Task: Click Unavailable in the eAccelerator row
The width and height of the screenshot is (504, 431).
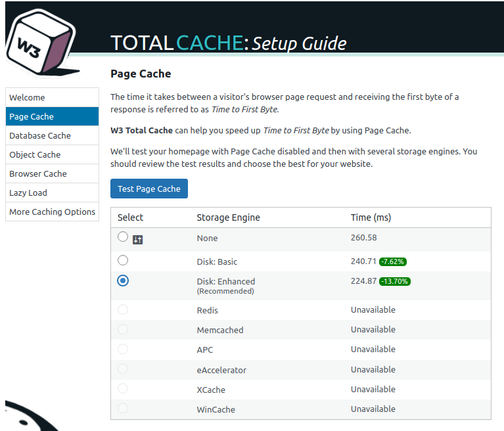Action: [373, 370]
